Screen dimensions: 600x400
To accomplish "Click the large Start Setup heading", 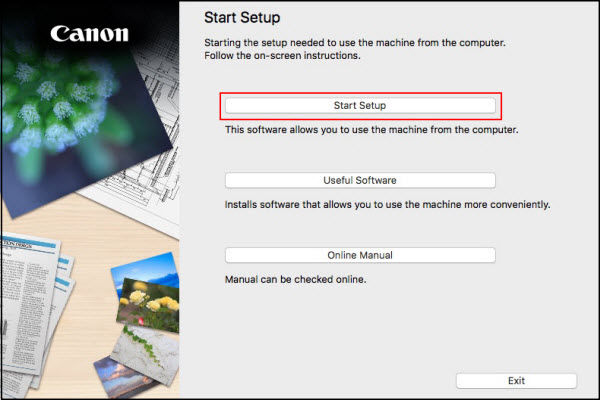I will (242, 18).
